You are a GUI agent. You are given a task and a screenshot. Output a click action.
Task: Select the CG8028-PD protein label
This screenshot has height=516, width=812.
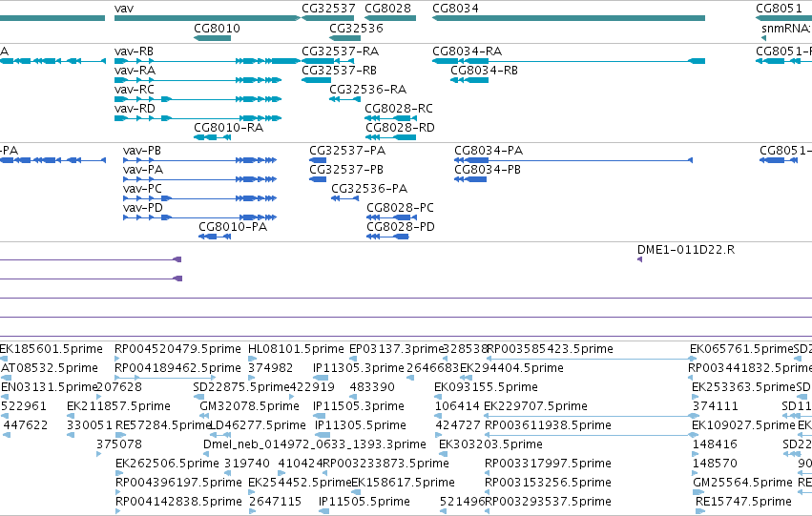point(401,227)
